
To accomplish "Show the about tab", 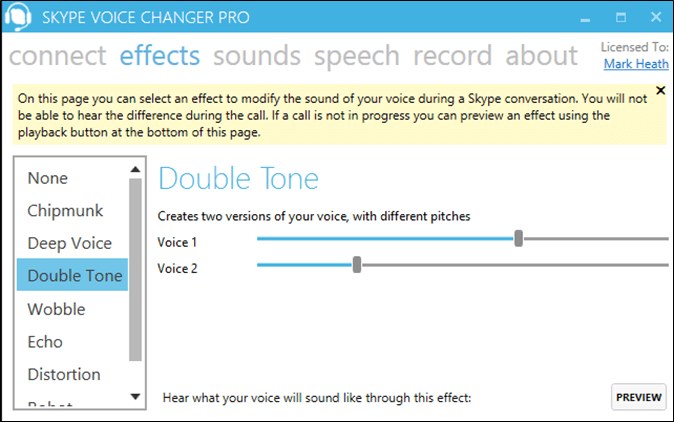I will [541, 56].
